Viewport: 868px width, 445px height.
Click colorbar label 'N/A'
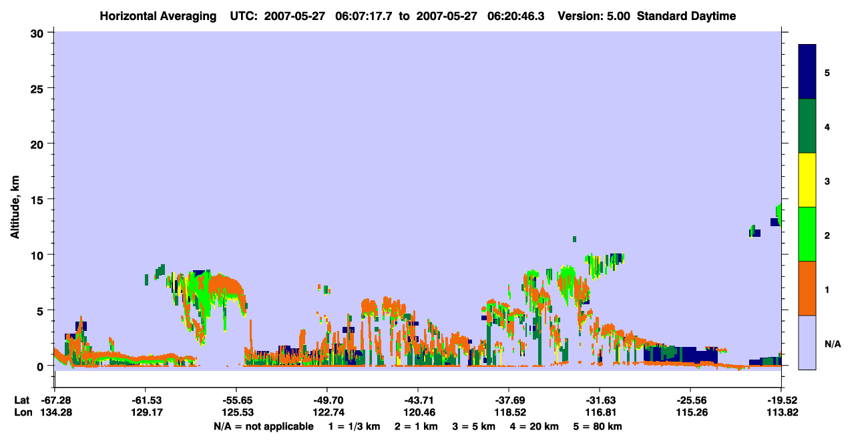tap(832, 344)
